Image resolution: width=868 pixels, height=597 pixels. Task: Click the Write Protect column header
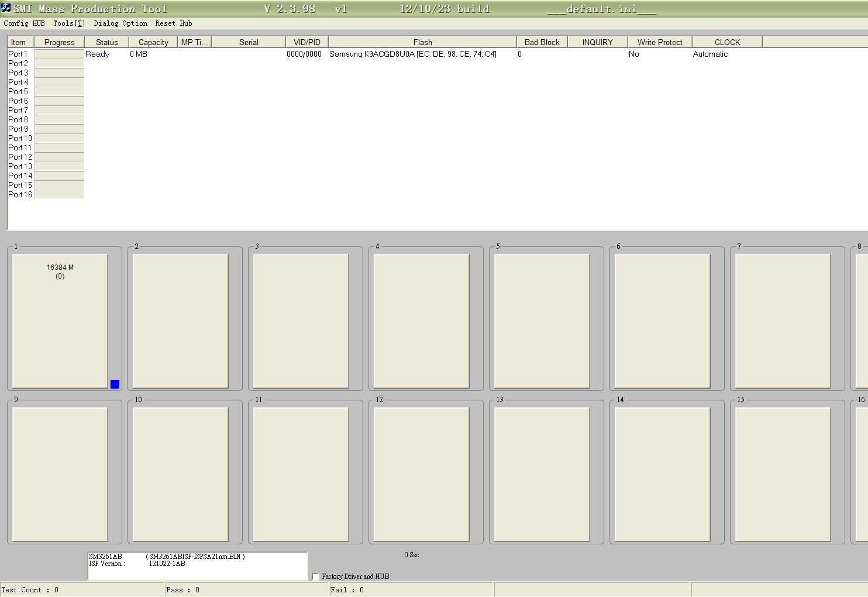[x=660, y=42]
